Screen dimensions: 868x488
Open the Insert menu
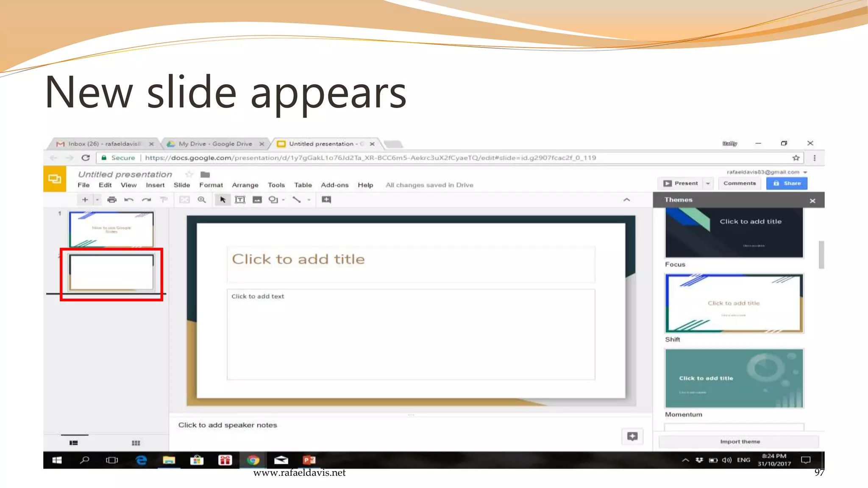(155, 185)
